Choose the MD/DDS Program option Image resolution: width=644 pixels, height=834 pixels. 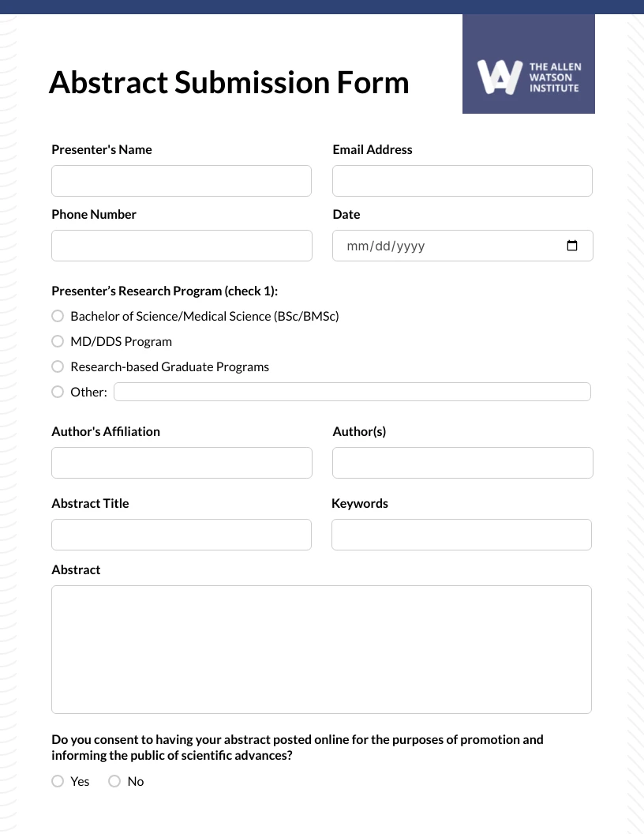coord(58,341)
